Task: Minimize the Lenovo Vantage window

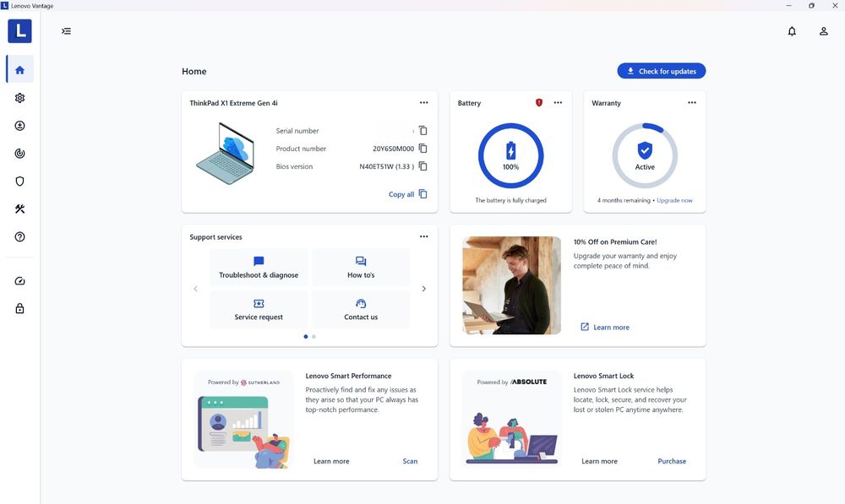Action: pos(789,5)
